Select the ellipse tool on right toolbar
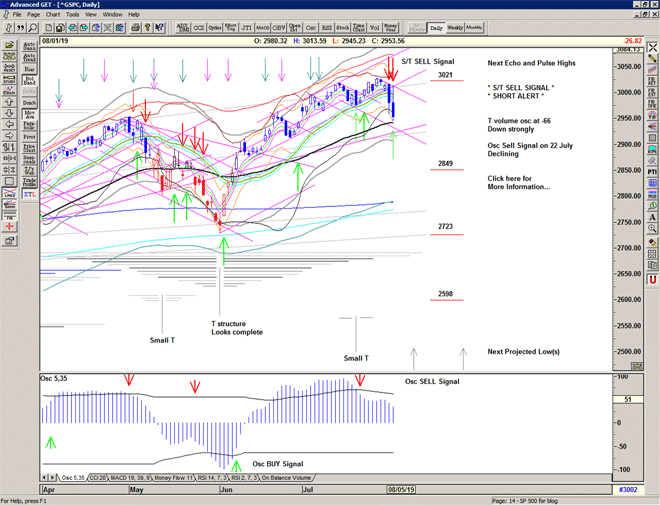The height and width of the screenshot is (505, 660). (x=652, y=149)
